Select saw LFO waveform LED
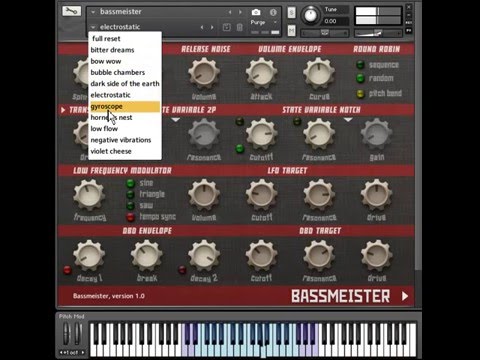480x360 pixels. pyautogui.click(x=130, y=206)
